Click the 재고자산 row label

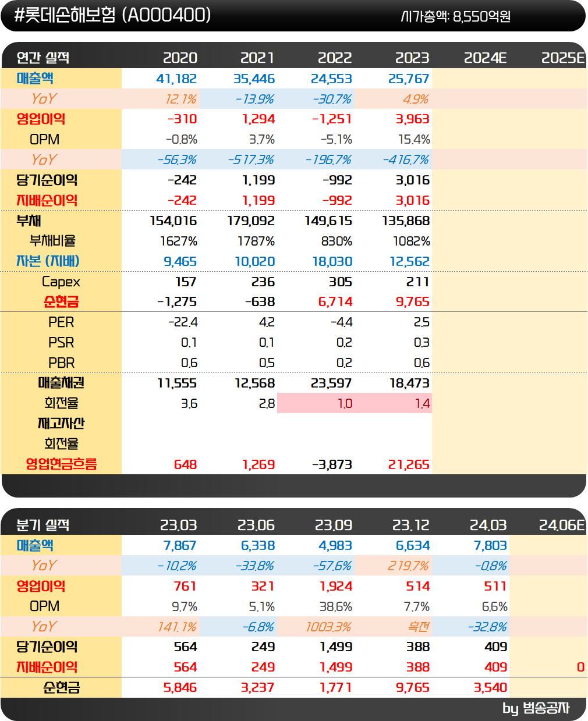61,423
